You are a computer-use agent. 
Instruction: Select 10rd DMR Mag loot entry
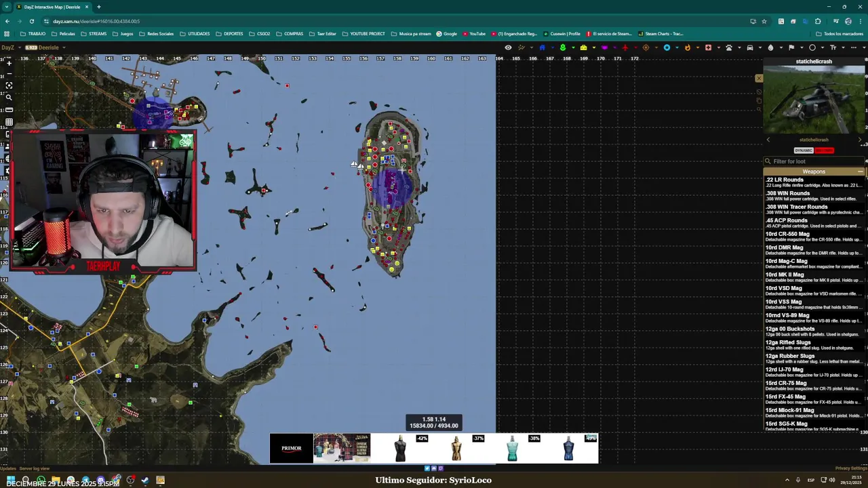[x=814, y=250]
